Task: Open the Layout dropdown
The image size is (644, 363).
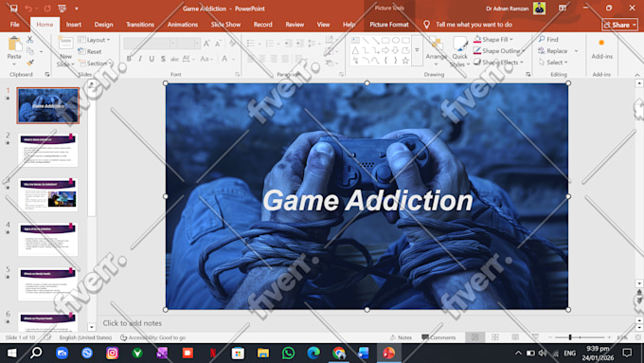Action: [x=94, y=40]
